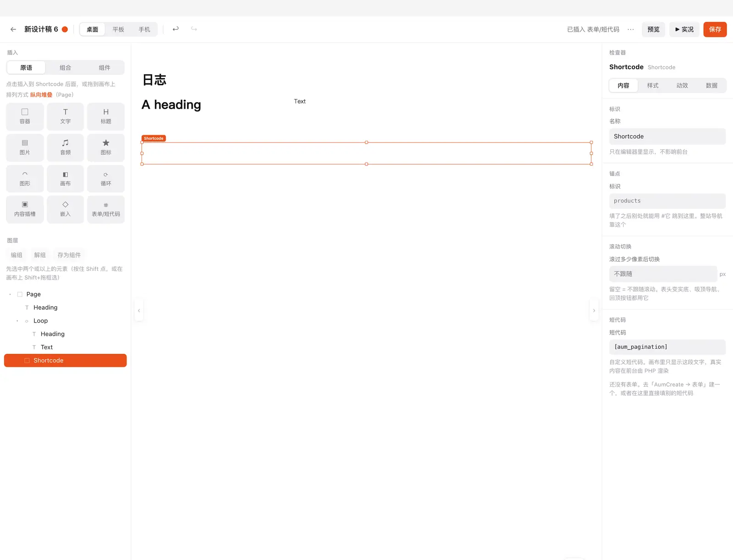Screen dimensions: 733x560
Task: Insert an 嵌入 embed element
Action: (x=66, y=209)
